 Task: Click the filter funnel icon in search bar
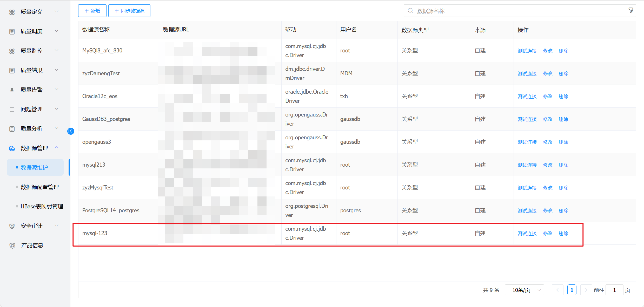(630, 11)
